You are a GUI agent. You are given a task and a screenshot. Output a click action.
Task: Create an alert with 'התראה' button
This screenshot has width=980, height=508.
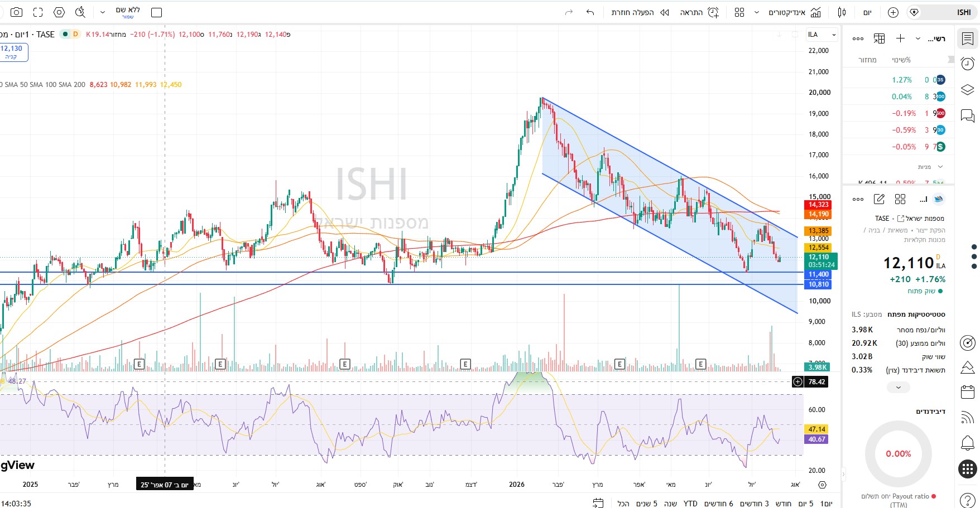[x=699, y=12]
